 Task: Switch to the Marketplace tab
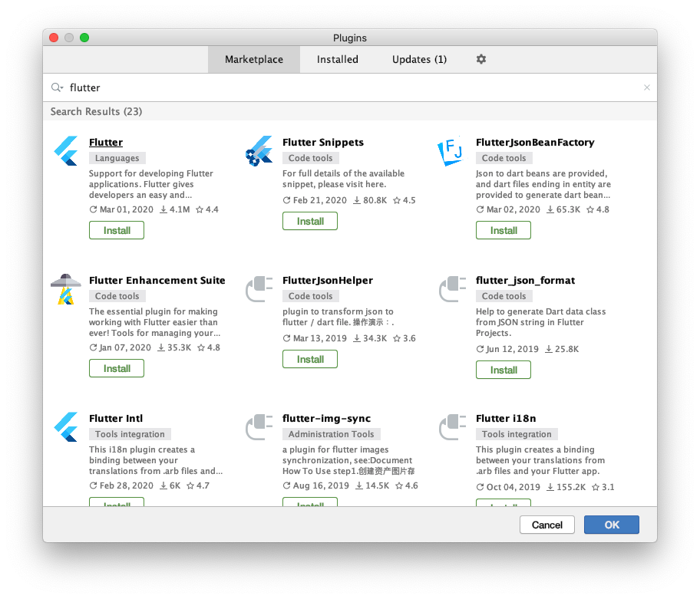coord(254,59)
